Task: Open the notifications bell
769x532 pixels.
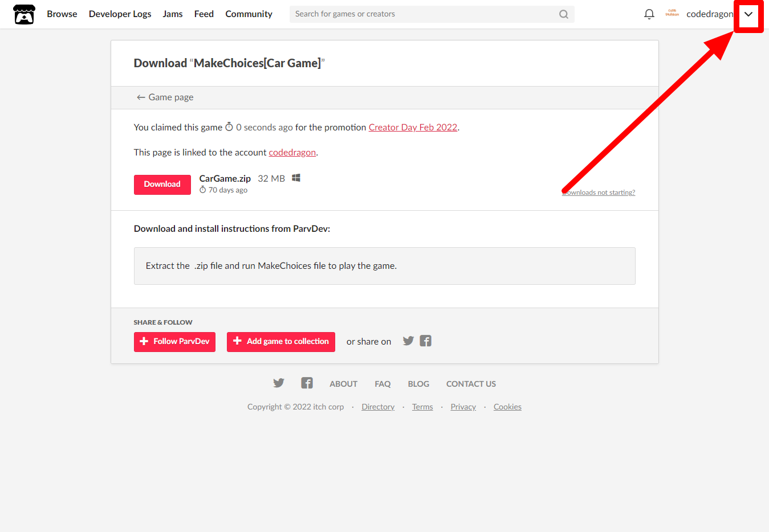Action: (x=649, y=14)
